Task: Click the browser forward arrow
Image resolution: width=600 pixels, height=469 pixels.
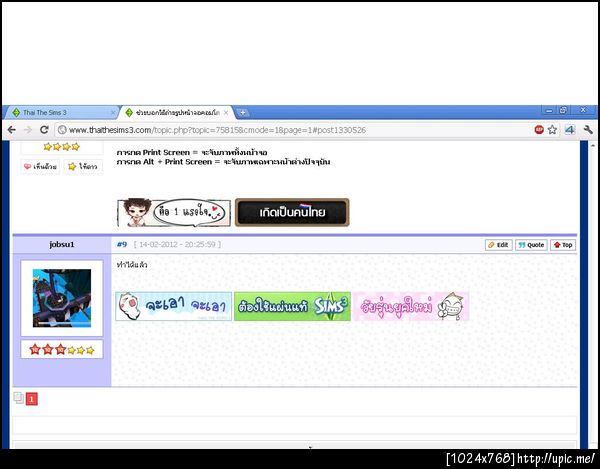Action: point(28,130)
